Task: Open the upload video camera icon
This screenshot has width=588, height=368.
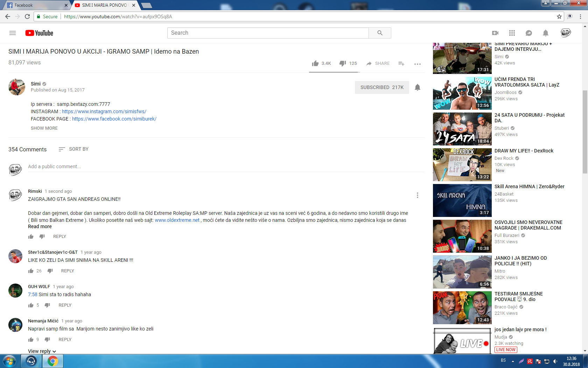Action: pos(495,33)
